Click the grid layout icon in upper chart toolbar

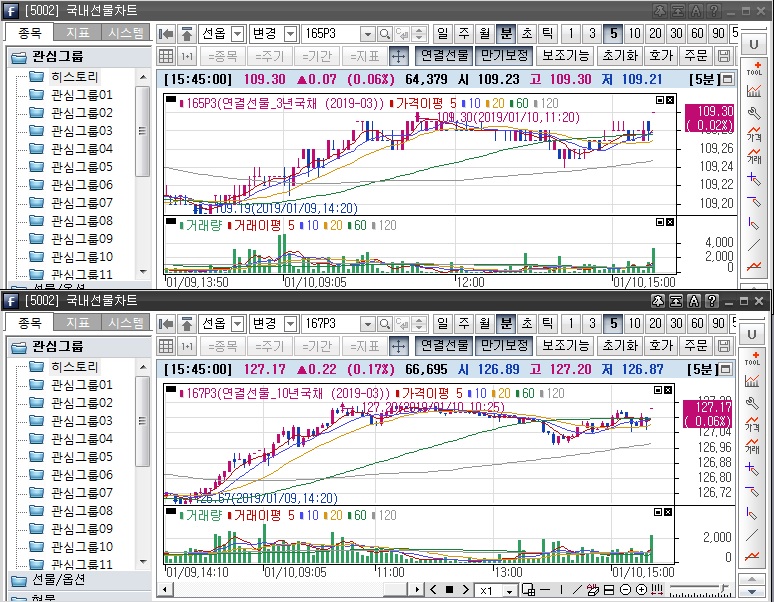coord(166,55)
